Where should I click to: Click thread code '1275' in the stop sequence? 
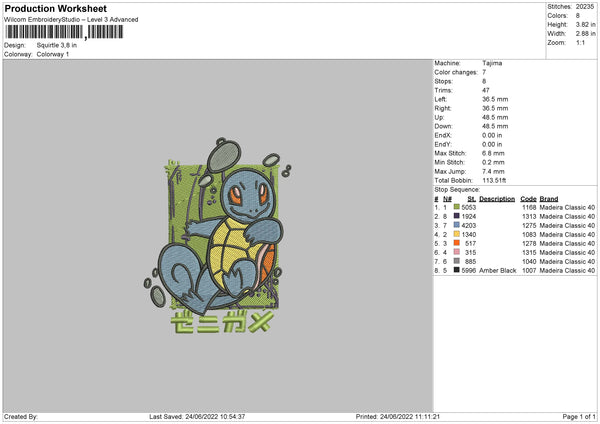(529, 225)
